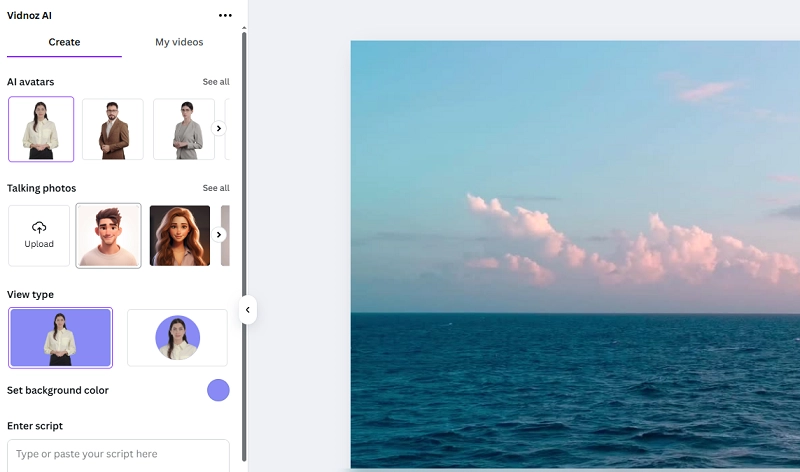800x472 pixels.
Task: Click the script text input field
Action: tap(118, 454)
